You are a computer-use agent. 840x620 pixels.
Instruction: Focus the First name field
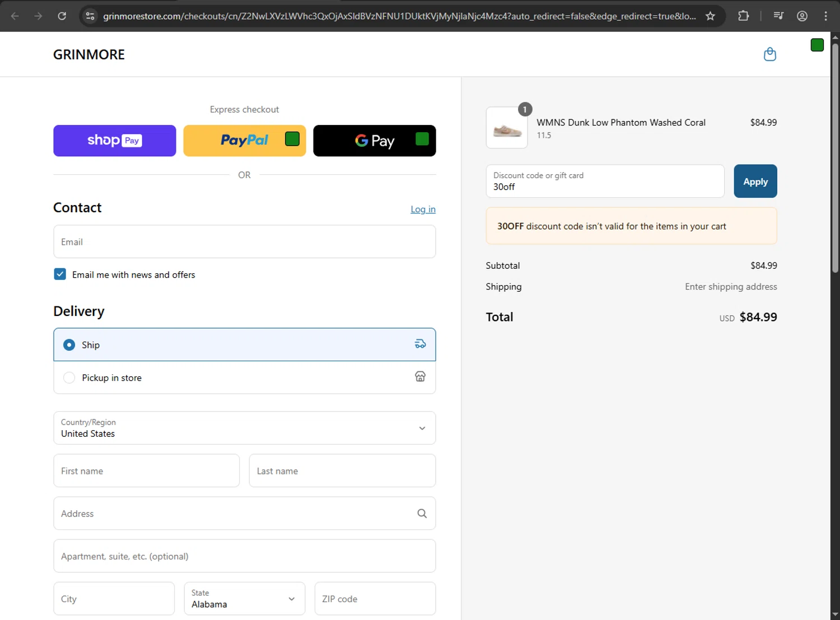click(x=147, y=470)
